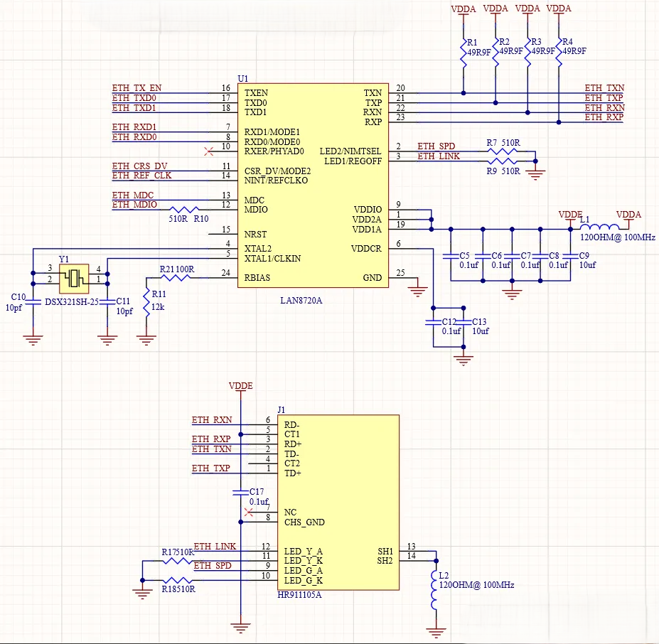Click the RBIAS pin name on U1
Viewport: 659px width, 644px height.
click(x=257, y=278)
